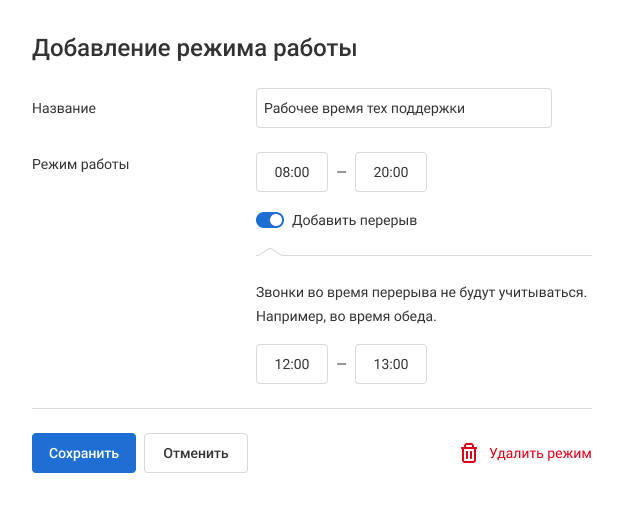This screenshot has height=505, width=624.
Task: Click the horizontal divider above the Сохранить button
Action: pos(312,408)
